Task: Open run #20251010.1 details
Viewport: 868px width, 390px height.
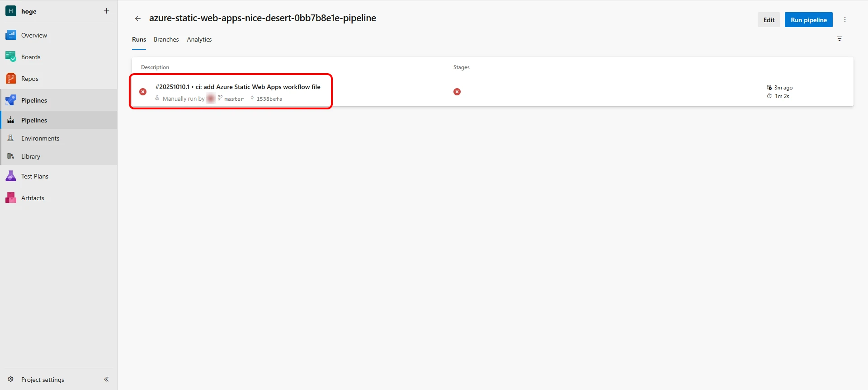Action: coord(238,87)
